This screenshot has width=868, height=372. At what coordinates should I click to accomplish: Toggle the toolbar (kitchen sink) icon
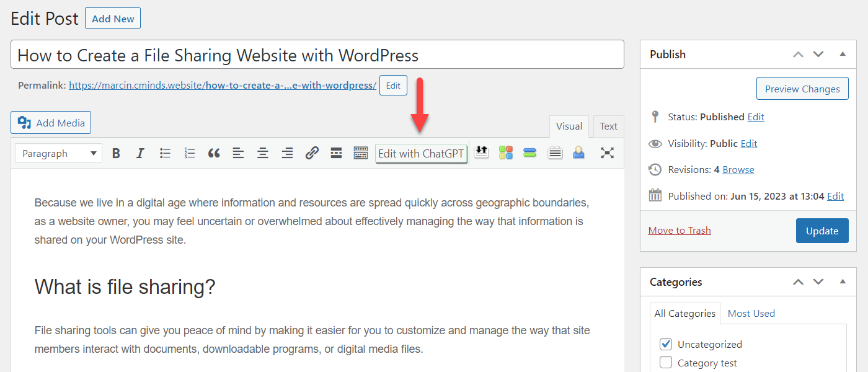pos(361,153)
